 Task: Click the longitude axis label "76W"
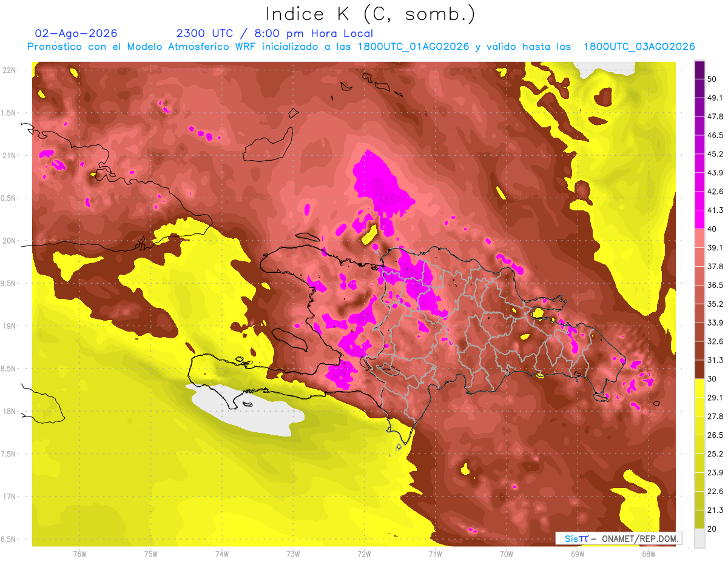79,554
